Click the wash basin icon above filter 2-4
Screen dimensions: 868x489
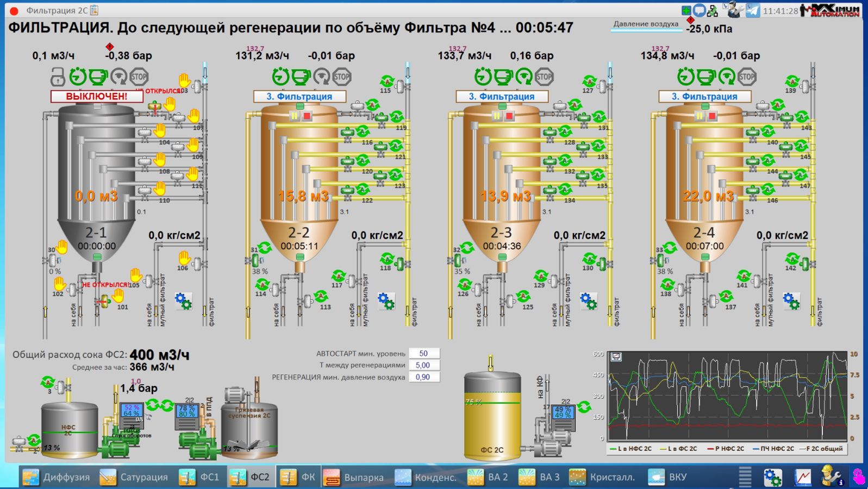pyautogui.click(x=705, y=77)
